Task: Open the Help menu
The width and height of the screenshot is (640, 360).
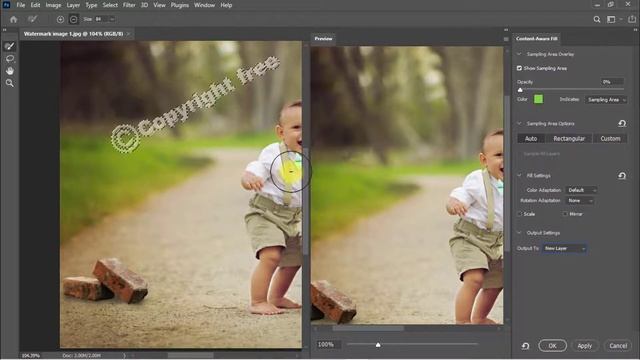Action: pos(226,5)
